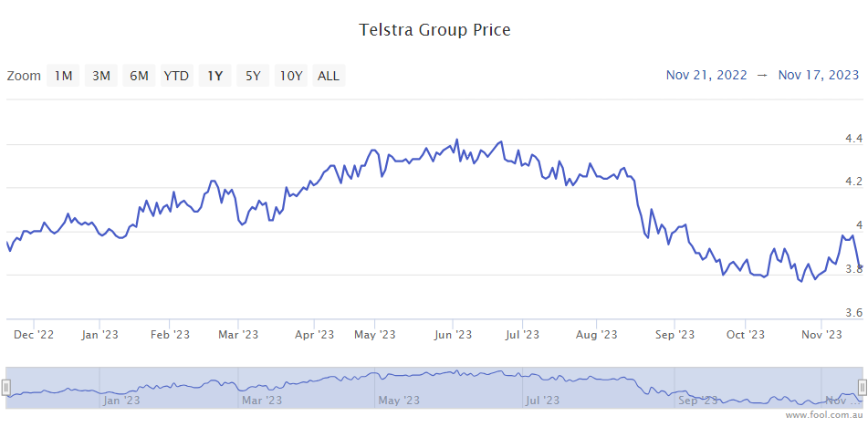Screen dimensions: 868x427
Task: Grab the right navigator handle
Action: pos(862,388)
